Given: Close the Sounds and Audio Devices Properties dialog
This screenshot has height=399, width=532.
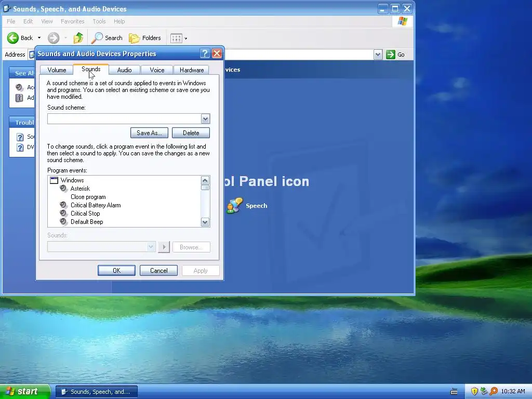Looking at the screenshot, I should [x=217, y=54].
